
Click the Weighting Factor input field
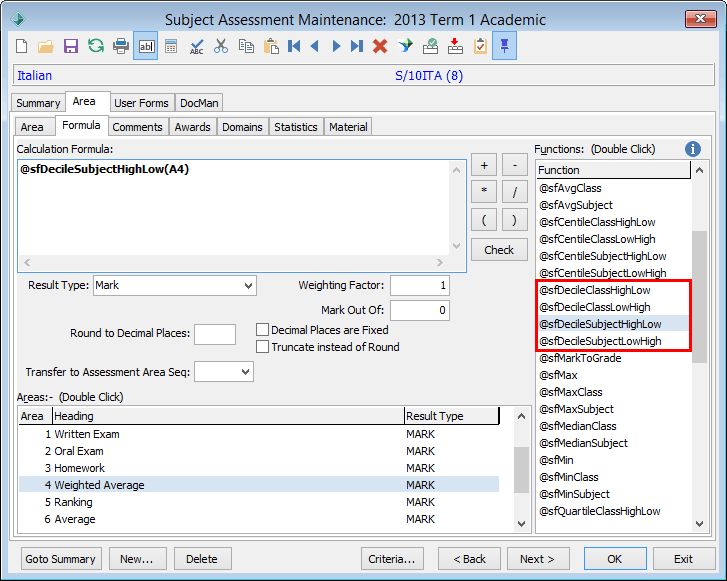click(420, 285)
